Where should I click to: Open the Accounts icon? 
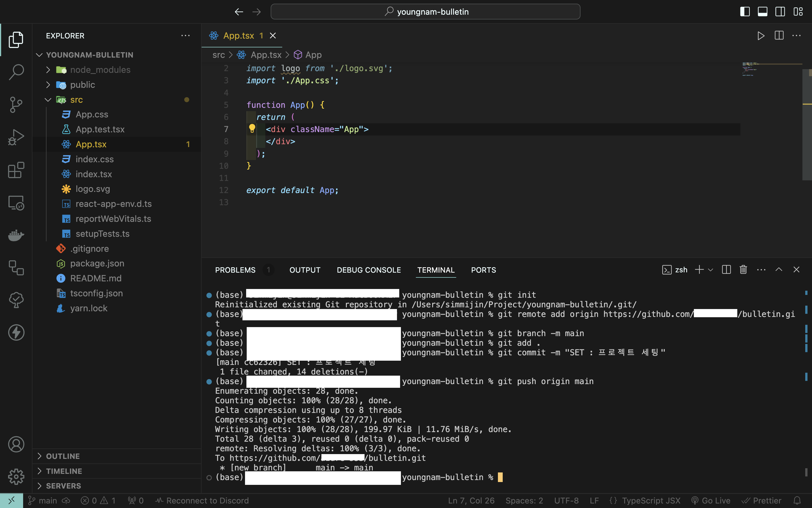16,444
